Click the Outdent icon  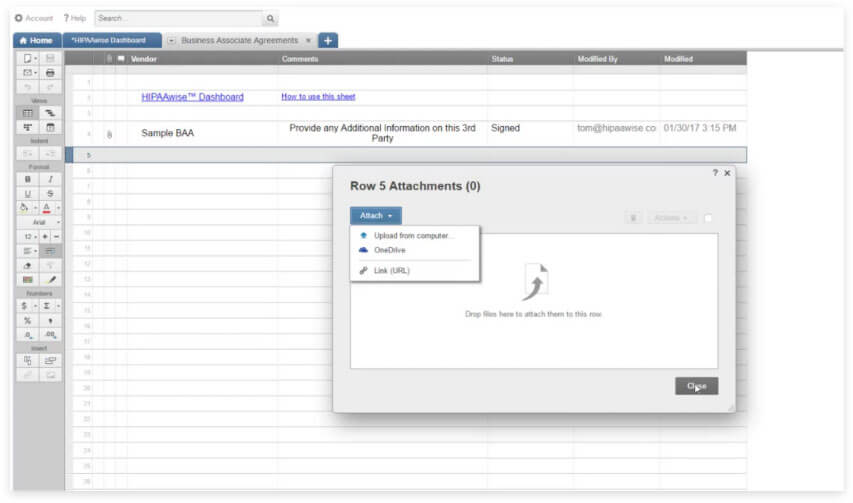point(28,154)
